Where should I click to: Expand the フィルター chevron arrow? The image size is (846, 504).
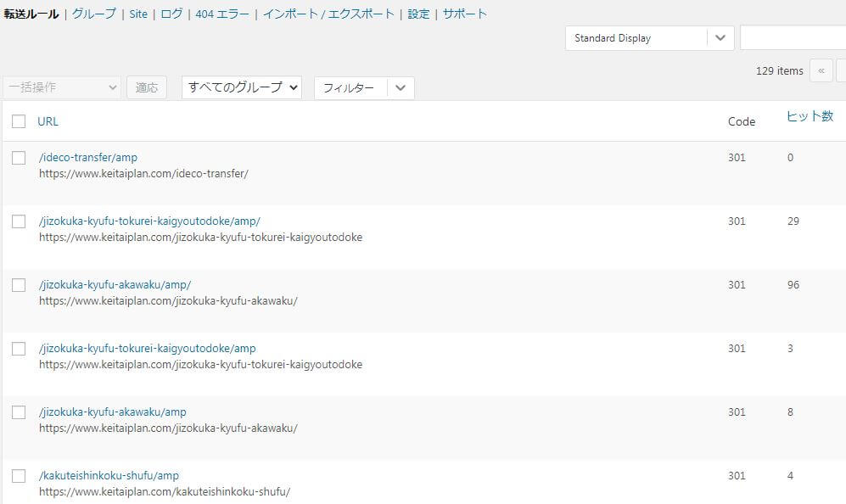[401, 88]
